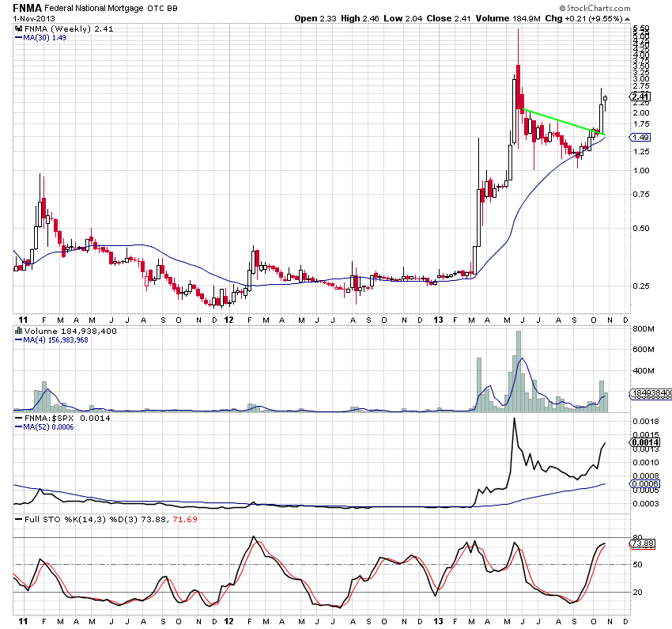Click the Close 2.41 quote value
The height and width of the screenshot is (629, 672).
[x=448, y=18]
